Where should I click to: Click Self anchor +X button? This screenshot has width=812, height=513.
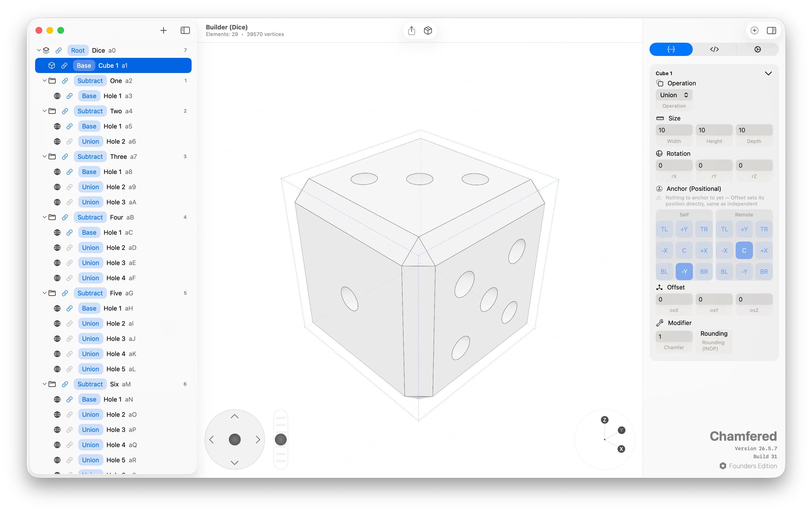point(704,250)
